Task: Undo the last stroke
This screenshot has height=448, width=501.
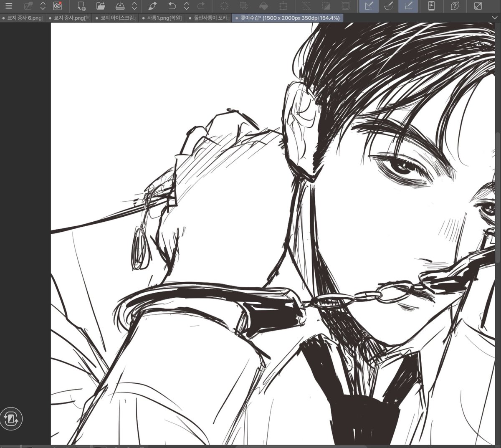Action: 172,6
